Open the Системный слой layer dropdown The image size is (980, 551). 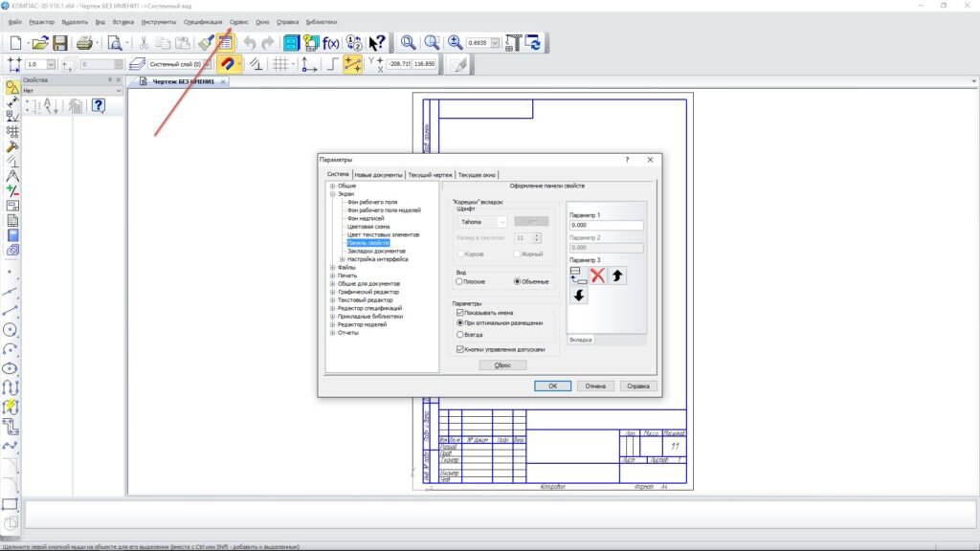[207, 64]
